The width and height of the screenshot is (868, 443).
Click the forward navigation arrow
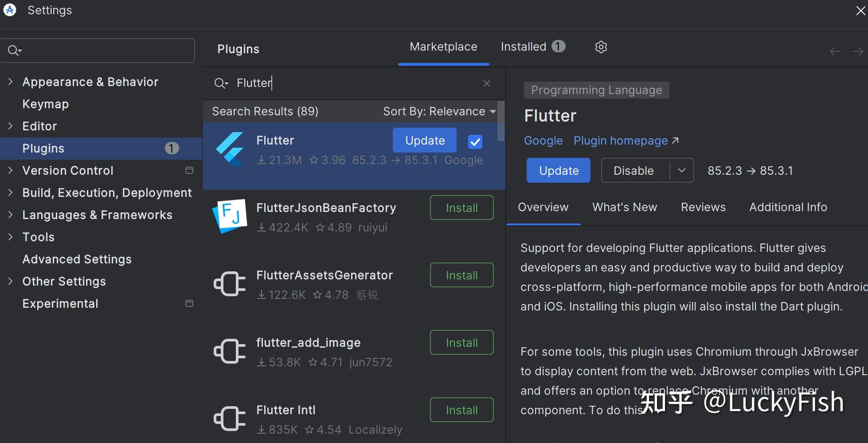click(858, 52)
